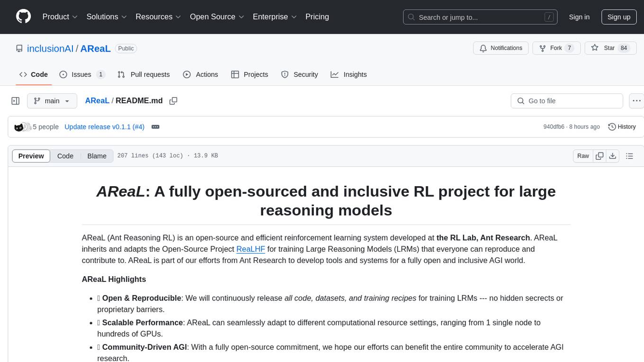Switch to the Issues tab
The width and height of the screenshot is (644, 362).
pyautogui.click(x=82, y=74)
